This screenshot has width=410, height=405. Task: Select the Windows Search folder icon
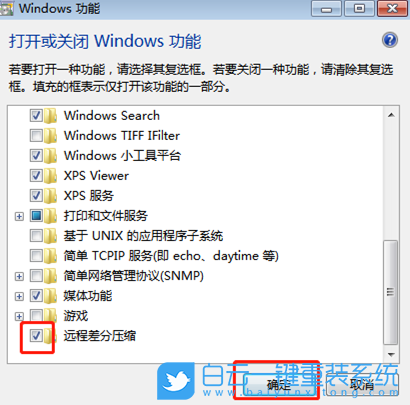50,116
